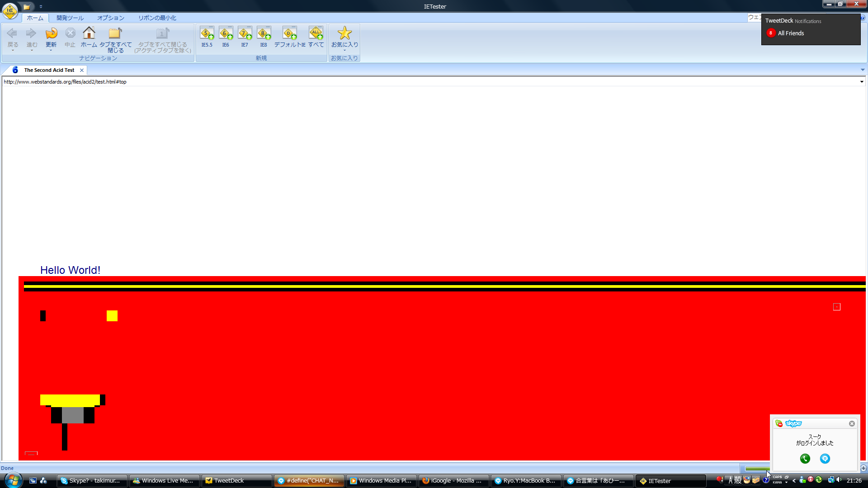
Task: Click the Hello World! link
Action: (x=70, y=270)
